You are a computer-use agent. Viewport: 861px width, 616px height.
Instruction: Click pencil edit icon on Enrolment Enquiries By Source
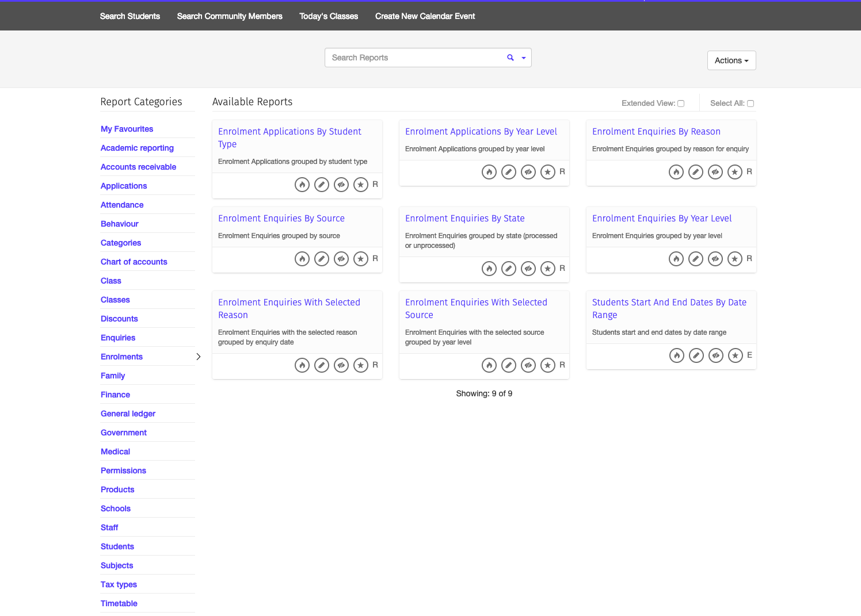click(322, 259)
